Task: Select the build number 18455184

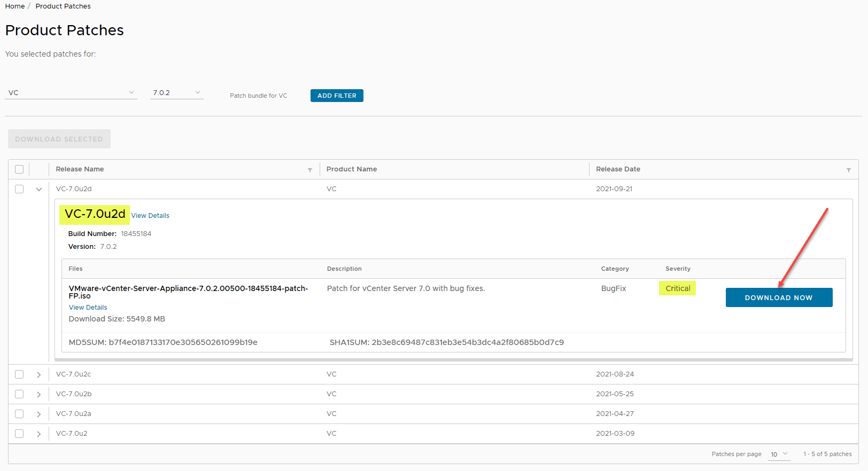Action: tap(136, 234)
